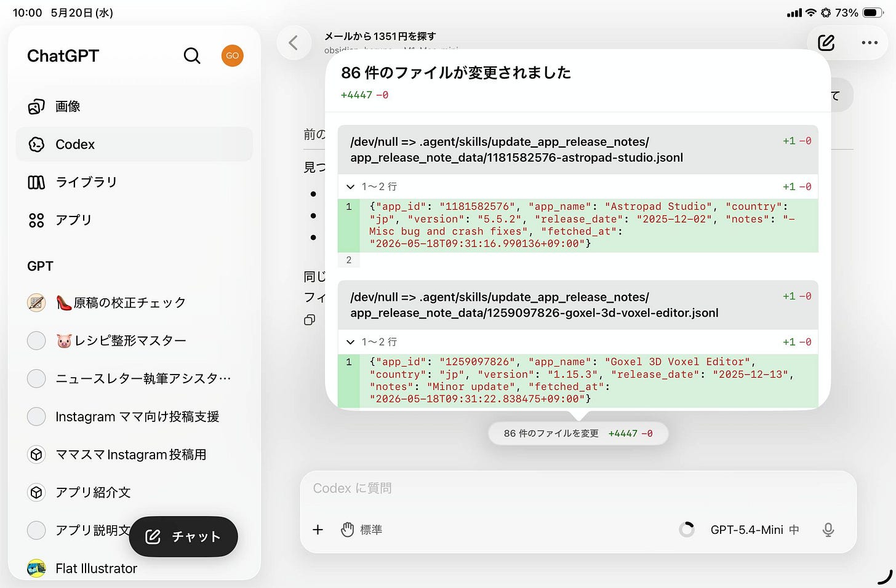Image resolution: width=896 pixels, height=588 pixels.
Task: Click the astropad-studio.jsonl file path header
Action: pos(578,149)
